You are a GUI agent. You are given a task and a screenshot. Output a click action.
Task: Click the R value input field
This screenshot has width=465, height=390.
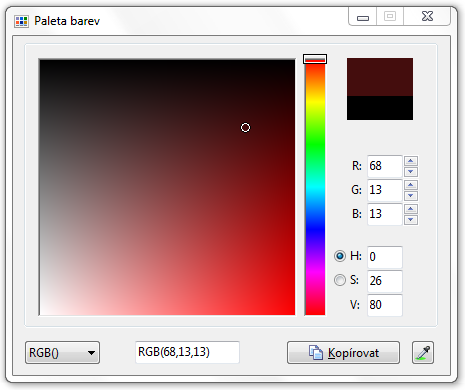pyautogui.click(x=385, y=166)
